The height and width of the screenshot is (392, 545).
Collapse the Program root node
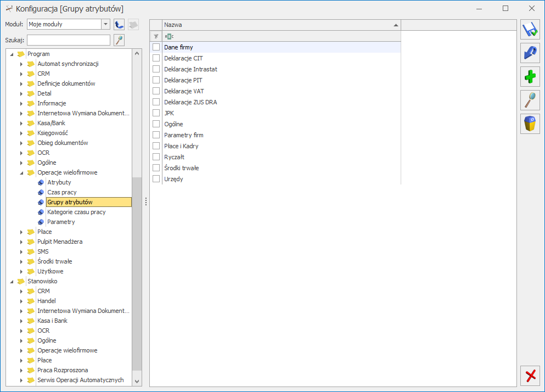[x=12, y=54]
